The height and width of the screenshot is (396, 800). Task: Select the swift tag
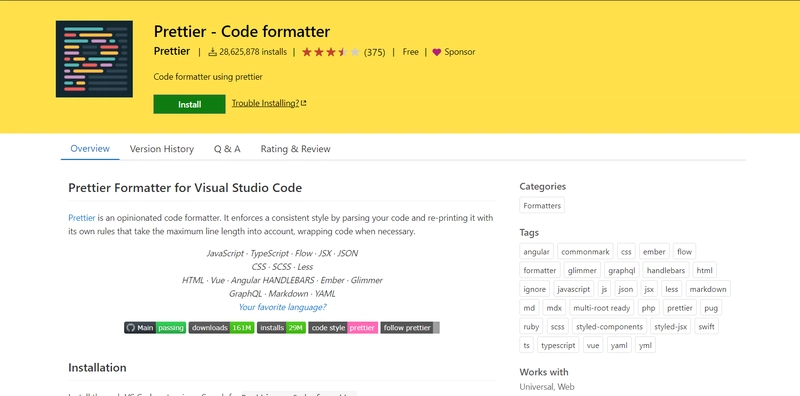[707, 327]
